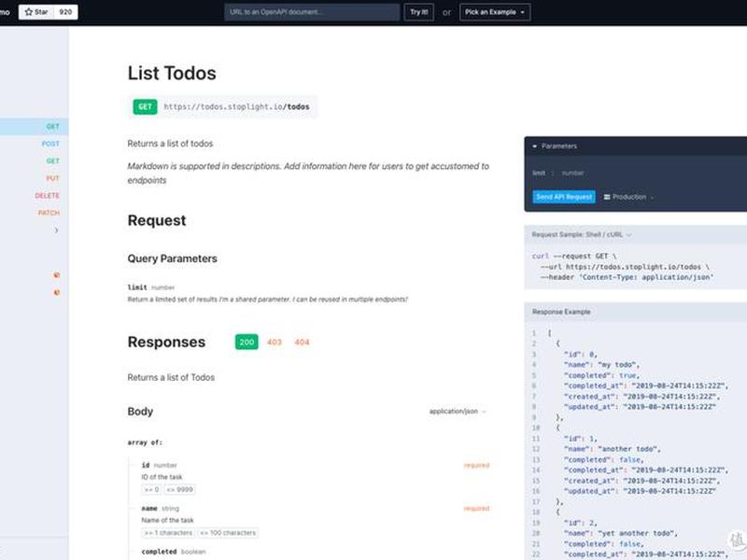The width and height of the screenshot is (747, 560).
Task: Click the >= 1 characters constraint badge
Action: click(x=168, y=533)
